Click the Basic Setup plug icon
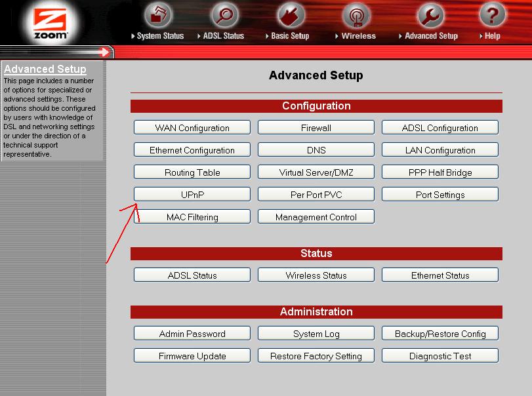Screen dimensions: 532x396 coord(291,15)
